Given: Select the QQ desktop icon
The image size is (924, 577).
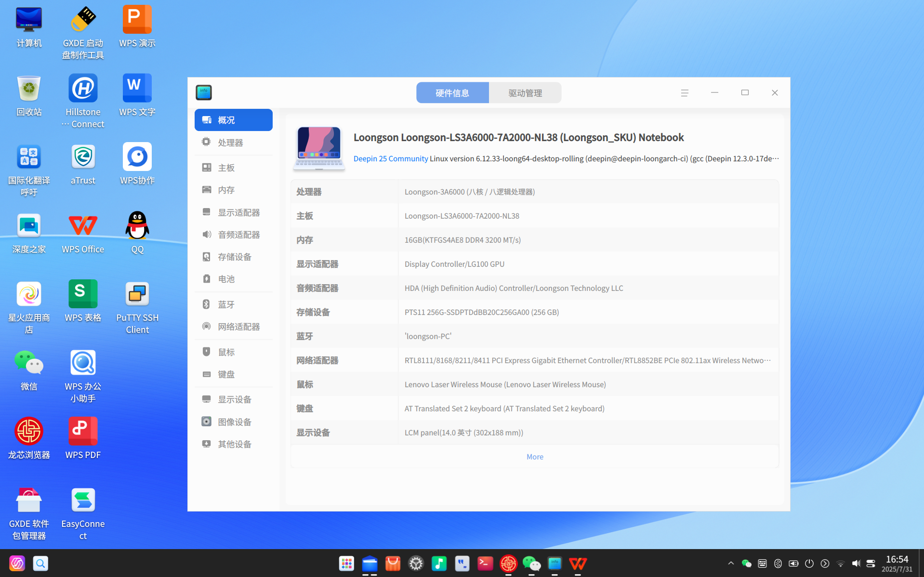Looking at the screenshot, I should pyautogui.click(x=137, y=232).
